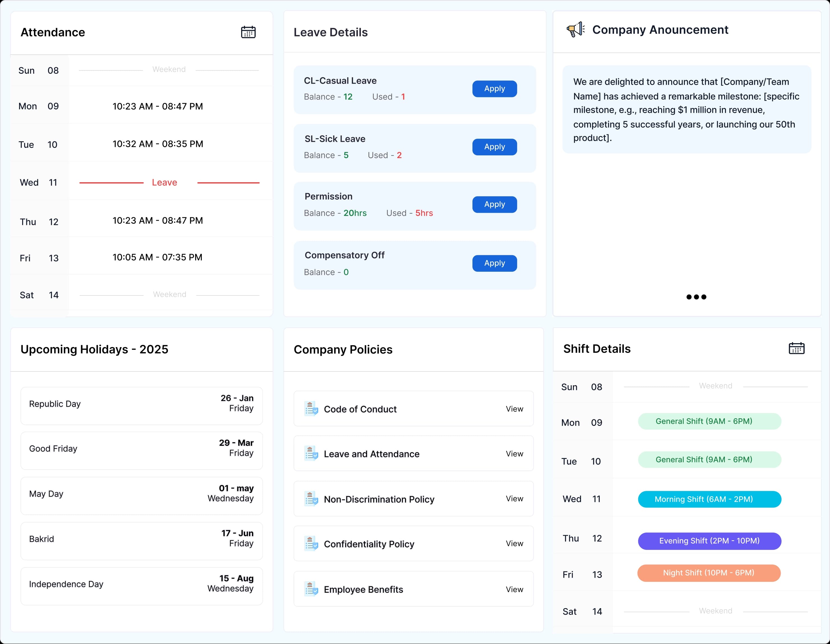Screen dimensions: 830x644
Task: Click the Confidentiality Policy document icon
Action: pyautogui.click(x=312, y=544)
